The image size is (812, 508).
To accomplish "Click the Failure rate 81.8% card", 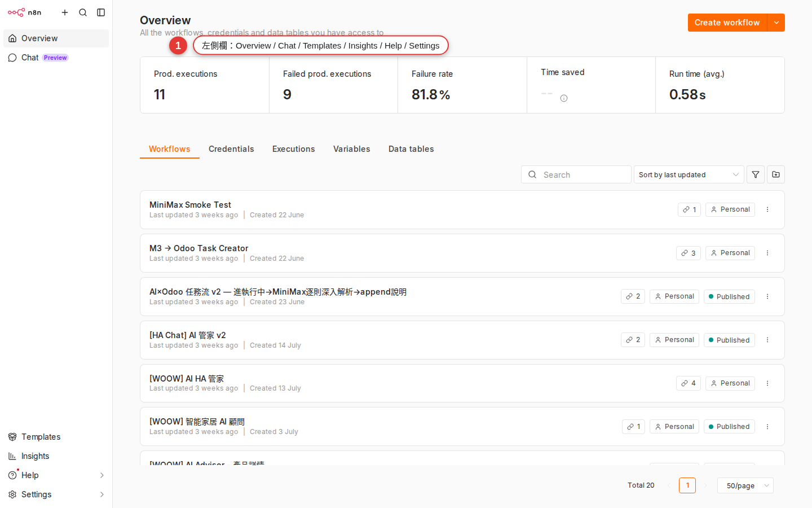I will pyautogui.click(x=462, y=85).
